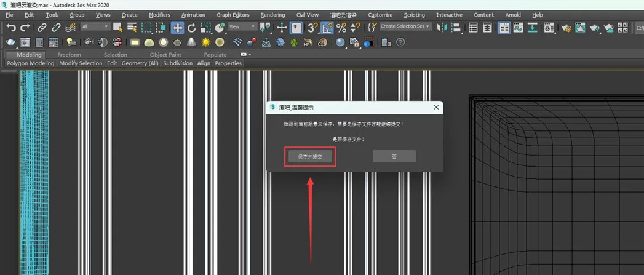Open the Create Selection Set dropdown

tap(405, 26)
